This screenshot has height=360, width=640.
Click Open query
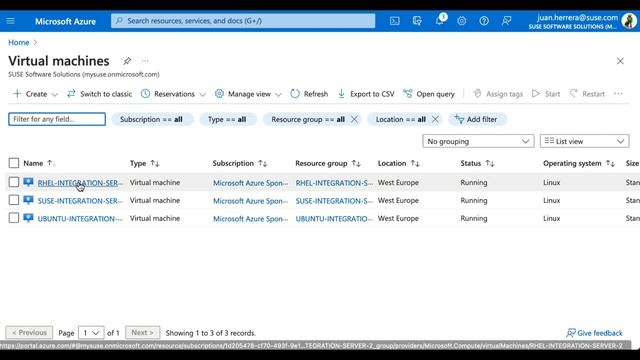(x=429, y=94)
